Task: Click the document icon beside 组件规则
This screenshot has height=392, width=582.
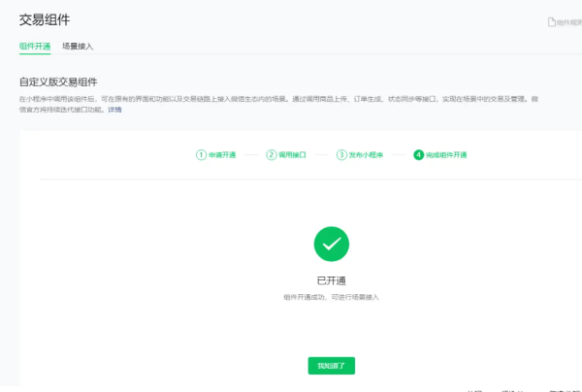Action: pos(551,21)
